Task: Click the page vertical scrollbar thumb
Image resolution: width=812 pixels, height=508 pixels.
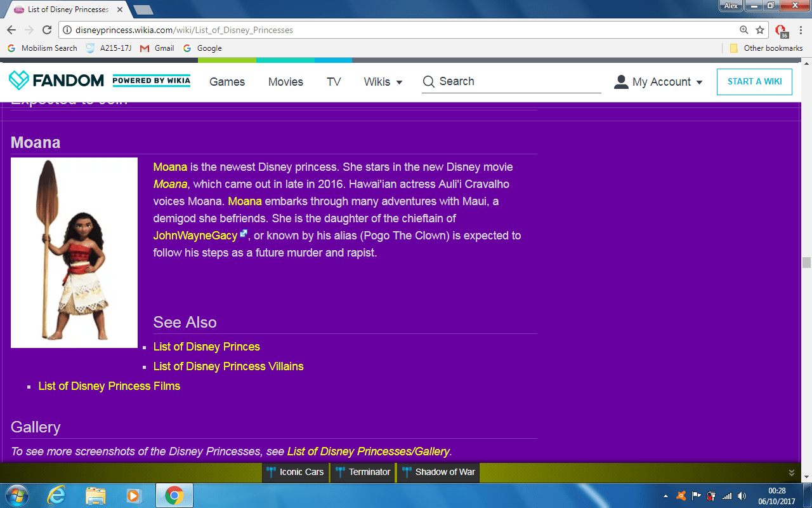Action: pos(806,263)
